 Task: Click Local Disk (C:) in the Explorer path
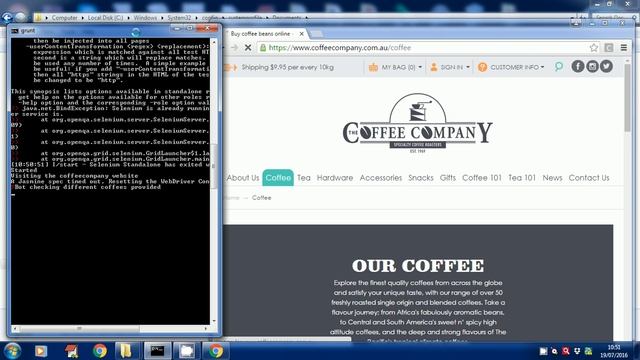pos(105,18)
